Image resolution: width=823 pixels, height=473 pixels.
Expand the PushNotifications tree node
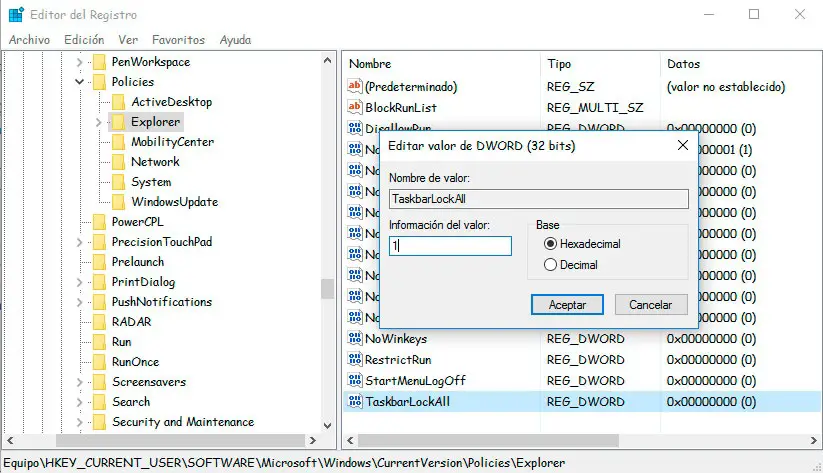point(79,302)
